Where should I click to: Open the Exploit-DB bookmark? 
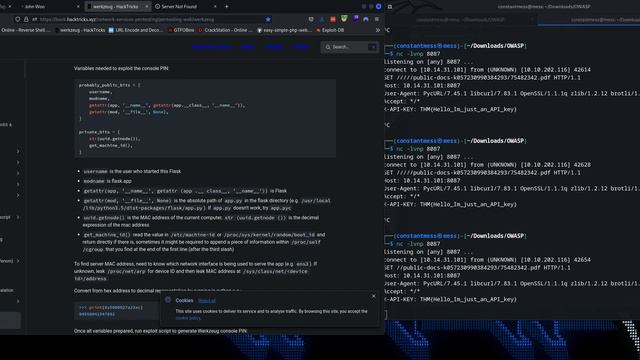coord(330,30)
